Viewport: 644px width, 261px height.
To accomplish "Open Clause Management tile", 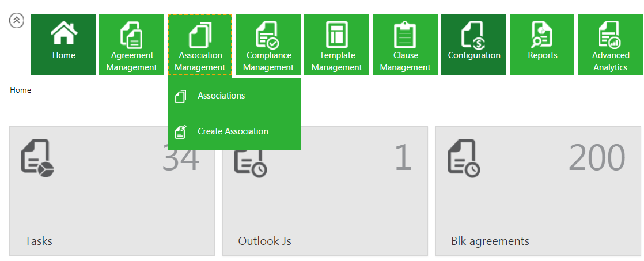I will coord(405,45).
